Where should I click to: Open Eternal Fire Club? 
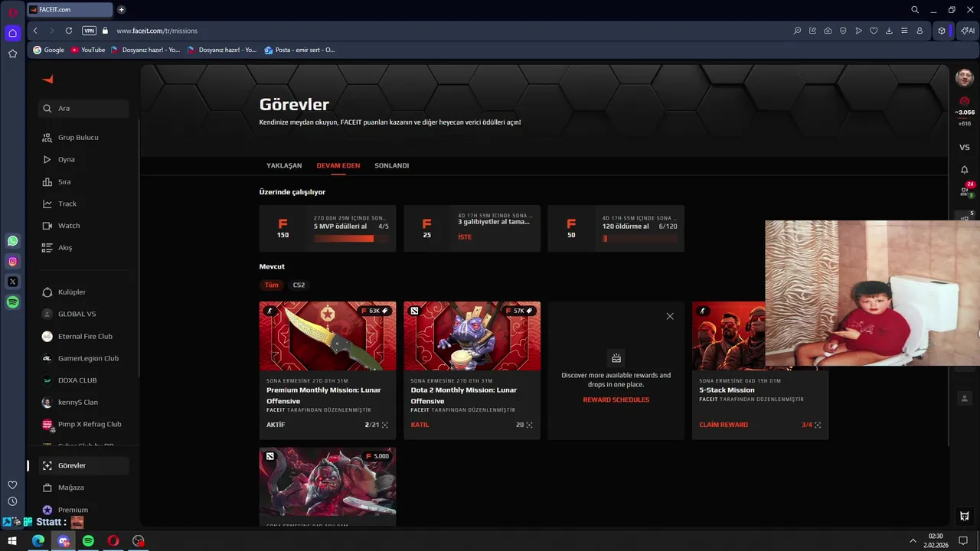[x=83, y=336]
